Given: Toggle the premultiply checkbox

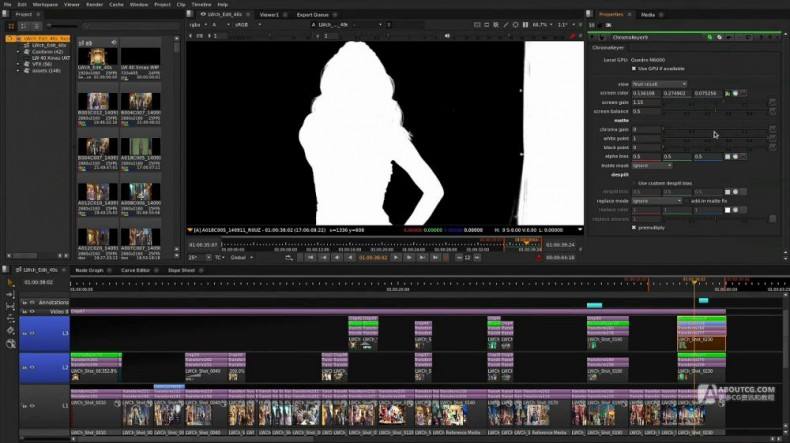Looking at the screenshot, I should coord(634,227).
